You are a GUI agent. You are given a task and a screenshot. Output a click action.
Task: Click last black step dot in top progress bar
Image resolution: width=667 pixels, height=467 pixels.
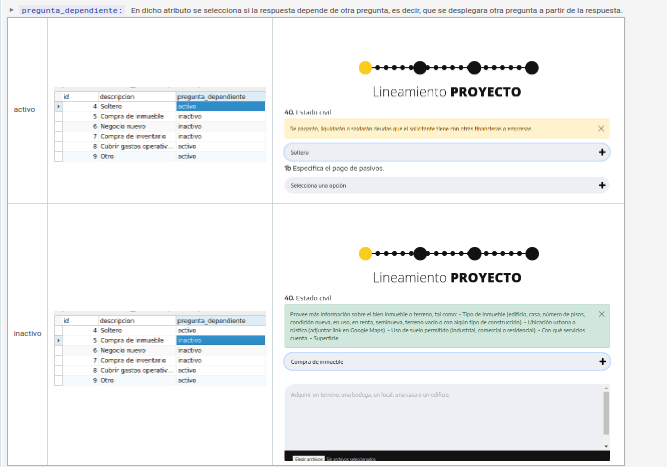pyautogui.click(x=532, y=68)
